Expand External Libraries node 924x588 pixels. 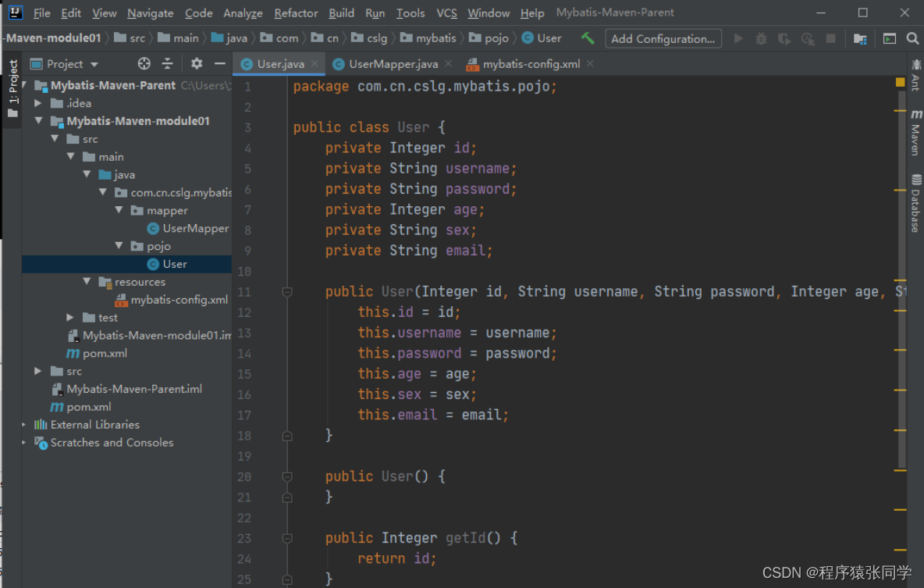pos(24,425)
